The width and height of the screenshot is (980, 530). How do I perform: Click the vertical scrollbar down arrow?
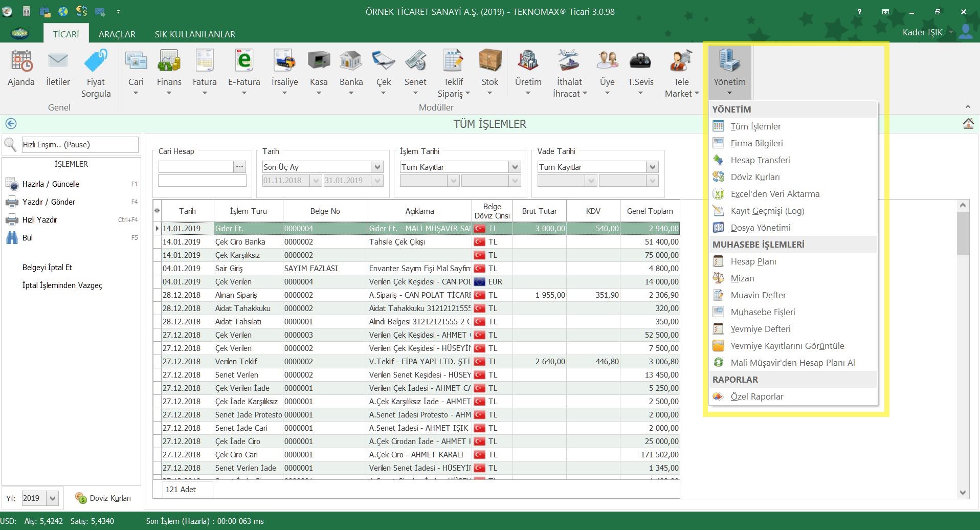(963, 493)
